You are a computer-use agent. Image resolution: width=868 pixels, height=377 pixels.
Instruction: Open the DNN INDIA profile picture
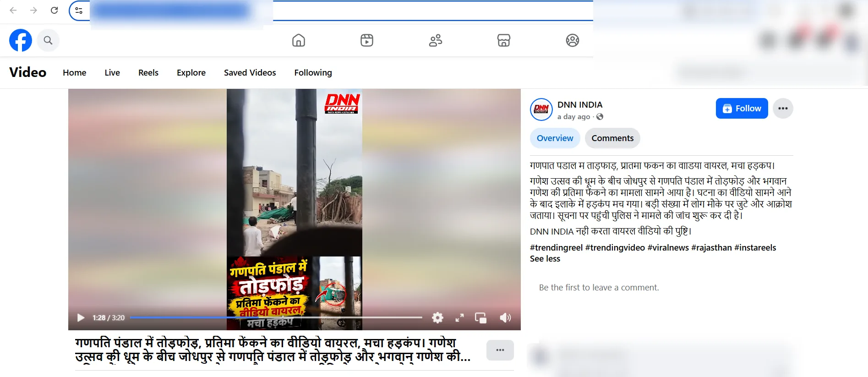(541, 109)
